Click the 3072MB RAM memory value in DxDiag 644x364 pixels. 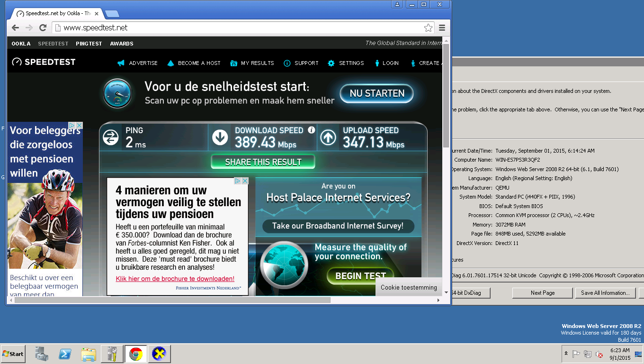[x=510, y=225]
